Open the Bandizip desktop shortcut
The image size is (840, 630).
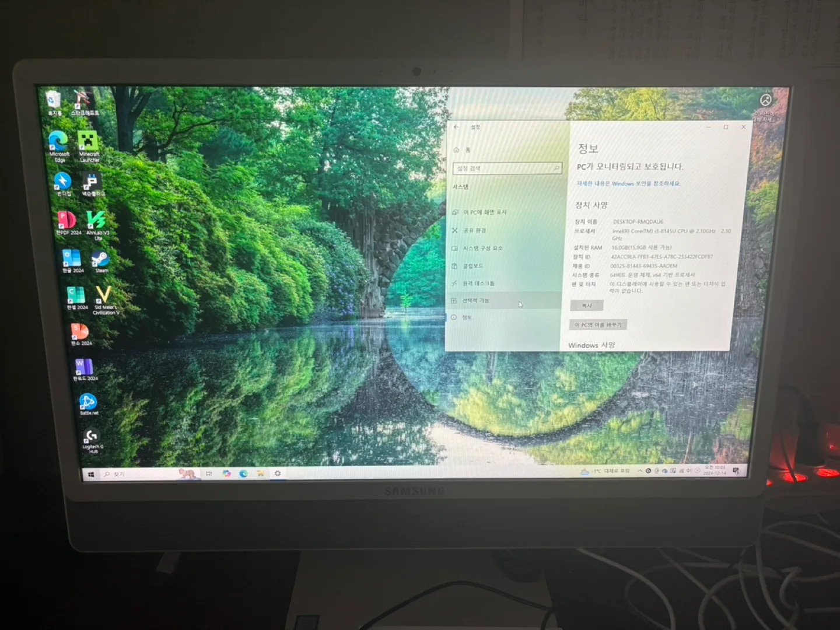(63, 184)
